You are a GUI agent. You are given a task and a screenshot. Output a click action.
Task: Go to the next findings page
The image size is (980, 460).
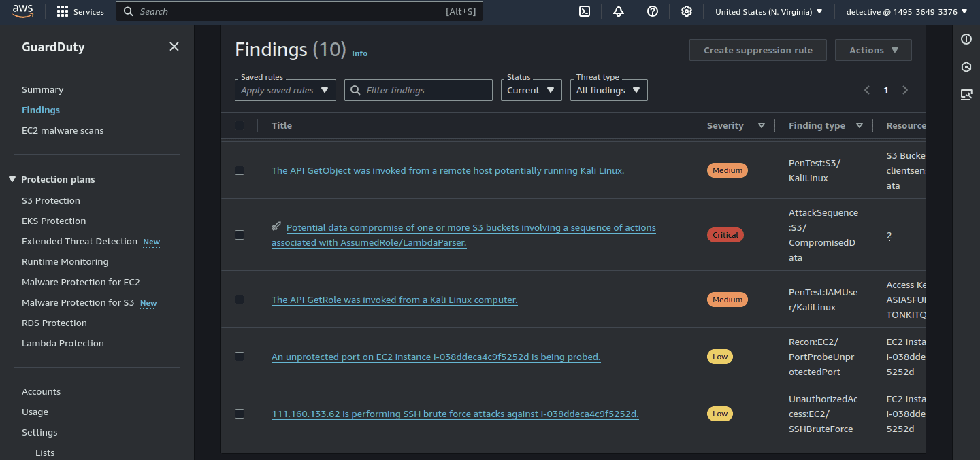coord(905,90)
